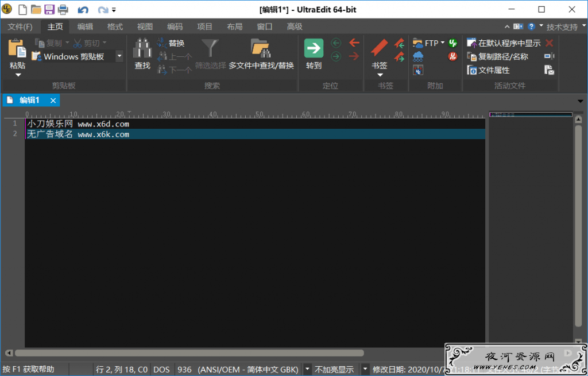Expand the arrow below Bookmark (书签)

(x=380, y=75)
